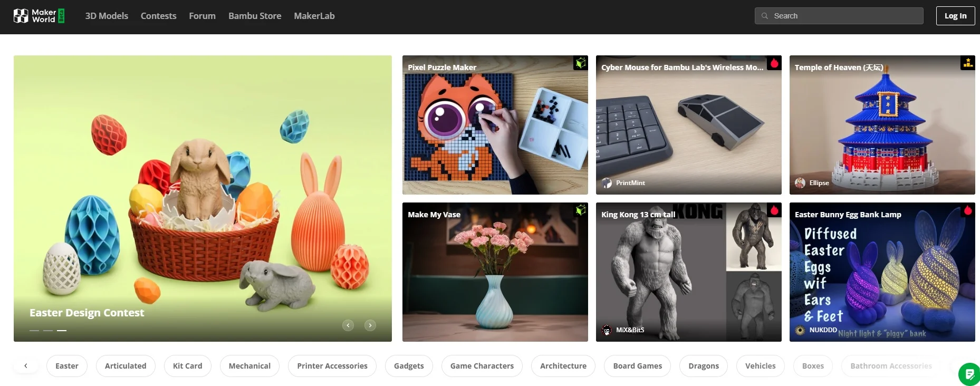Click the Easter Design Contest title text

(x=87, y=313)
